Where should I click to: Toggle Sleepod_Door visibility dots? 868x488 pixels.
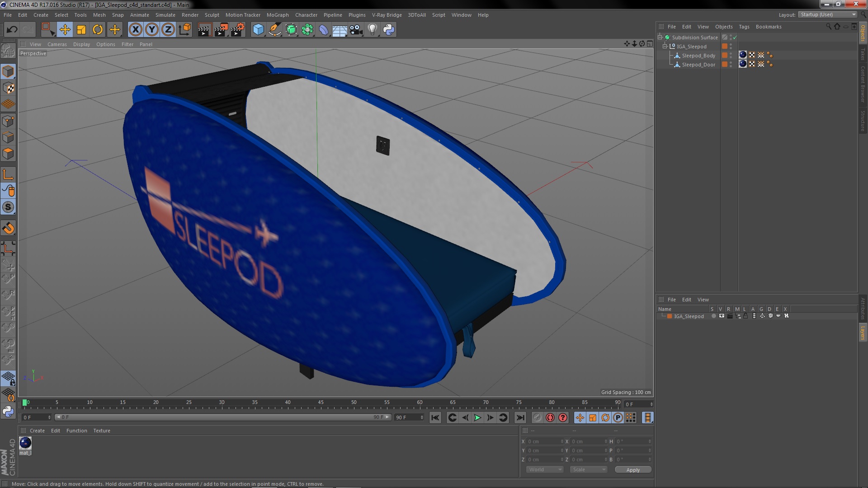(x=731, y=65)
